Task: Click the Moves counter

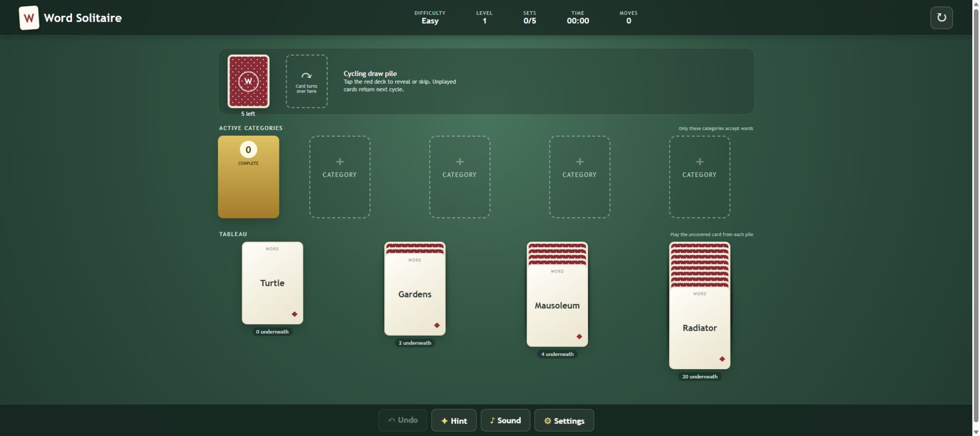Action: 629,18
